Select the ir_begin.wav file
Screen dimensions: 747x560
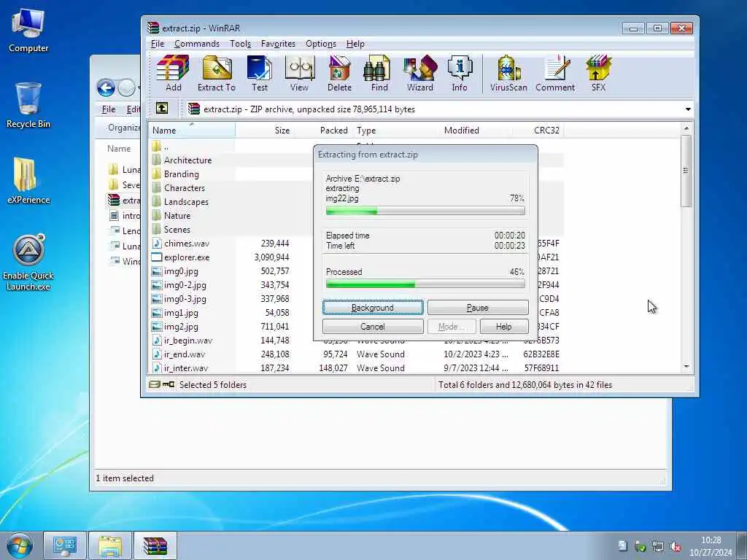pyautogui.click(x=188, y=341)
